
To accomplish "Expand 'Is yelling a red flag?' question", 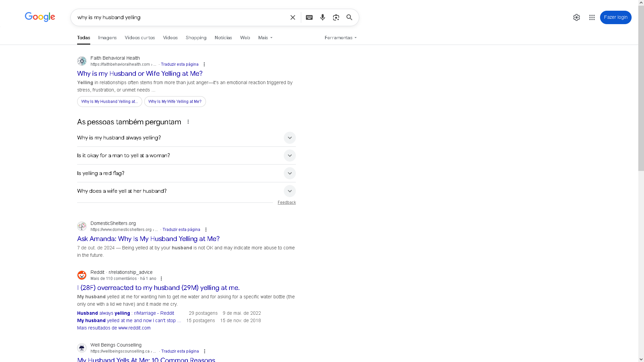I will [x=186, y=173].
